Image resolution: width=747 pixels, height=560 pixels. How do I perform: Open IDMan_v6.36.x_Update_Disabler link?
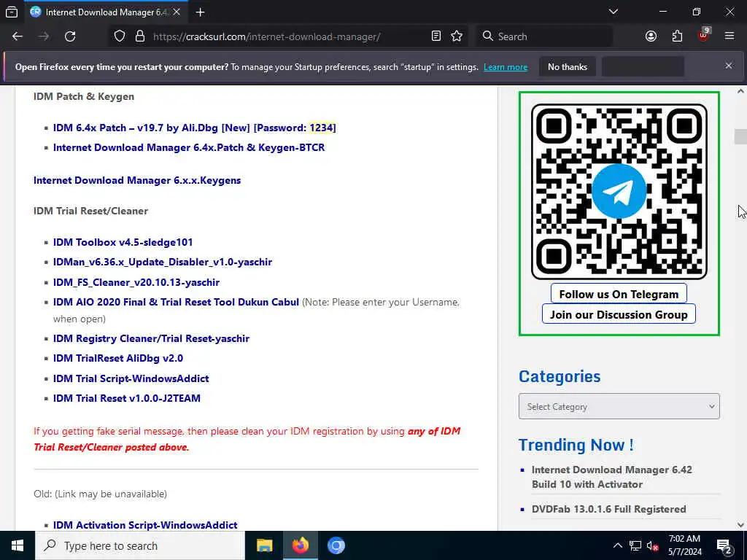163,262
